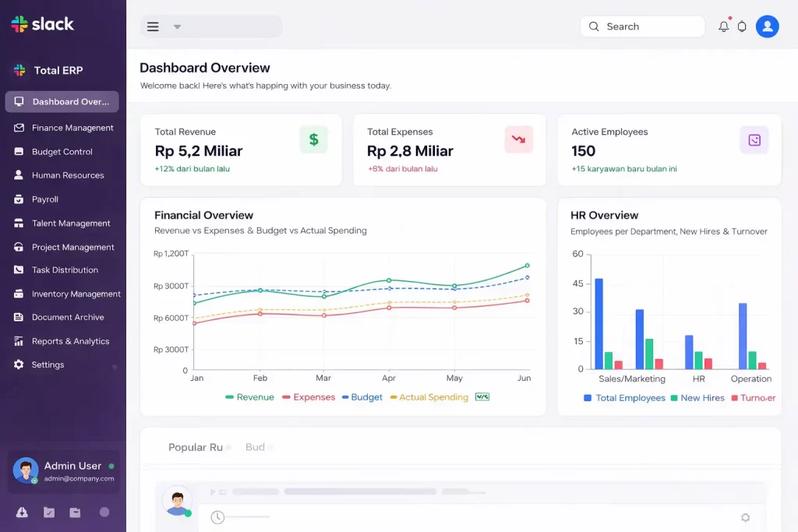Select the Dashboard Overview menu item
Screen dimensions: 798x532
(x=62, y=101)
